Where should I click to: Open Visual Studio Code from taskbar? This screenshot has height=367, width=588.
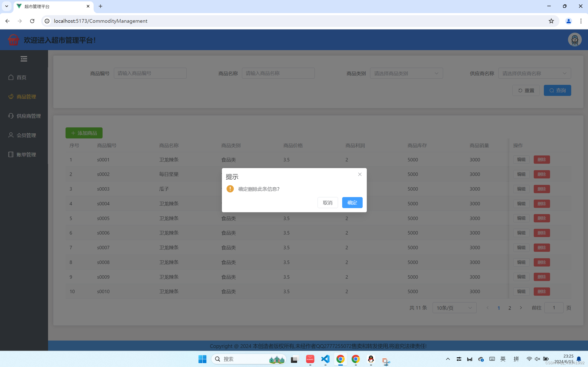coord(325,359)
